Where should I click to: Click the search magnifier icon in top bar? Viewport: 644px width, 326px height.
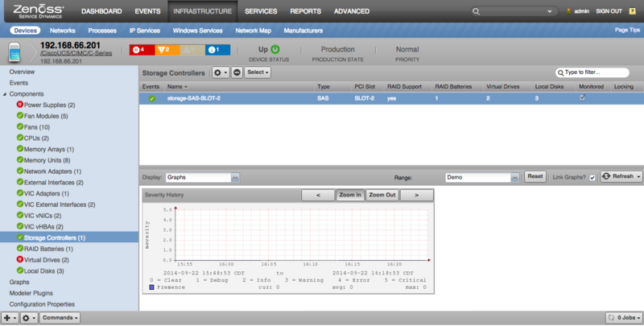click(x=476, y=11)
